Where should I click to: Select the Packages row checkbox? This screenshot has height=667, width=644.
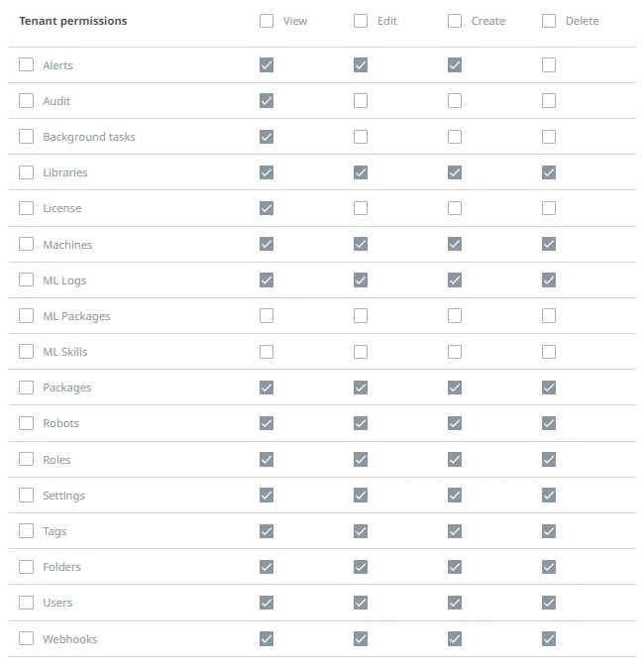(x=27, y=388)
